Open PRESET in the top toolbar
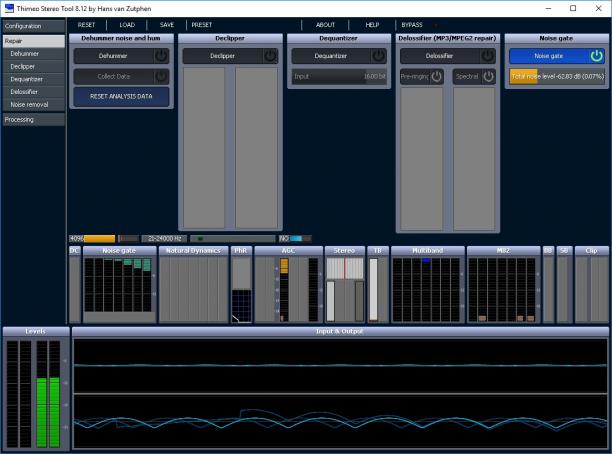 (202, 25)
